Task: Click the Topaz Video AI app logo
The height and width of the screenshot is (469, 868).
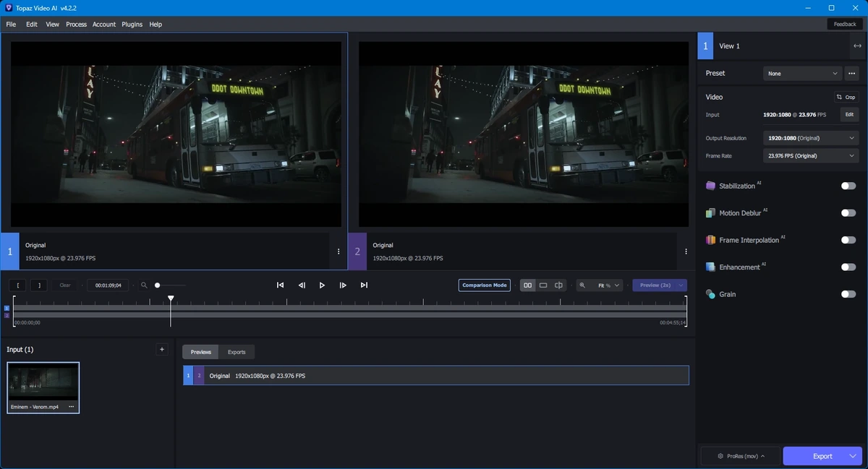Action: 7,7
